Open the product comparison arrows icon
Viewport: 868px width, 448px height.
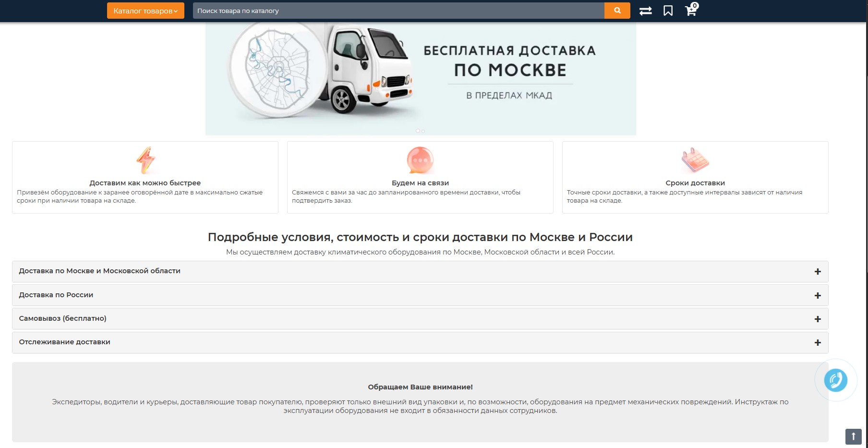pos(645,11)
